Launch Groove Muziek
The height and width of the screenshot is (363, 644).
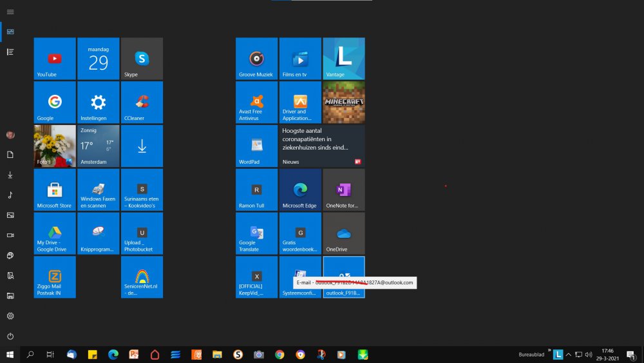[x=256, y=59]
